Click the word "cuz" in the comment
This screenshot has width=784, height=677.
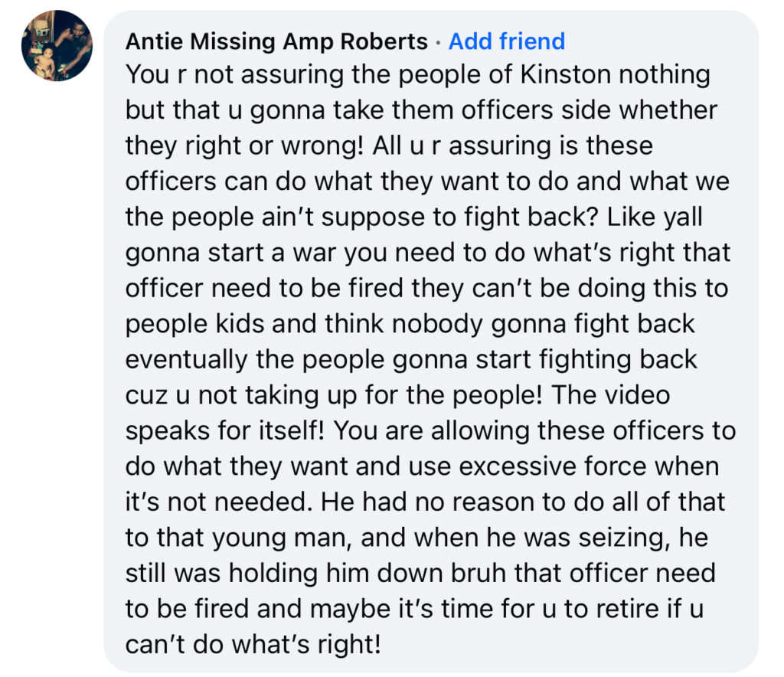tap(142, 394)
